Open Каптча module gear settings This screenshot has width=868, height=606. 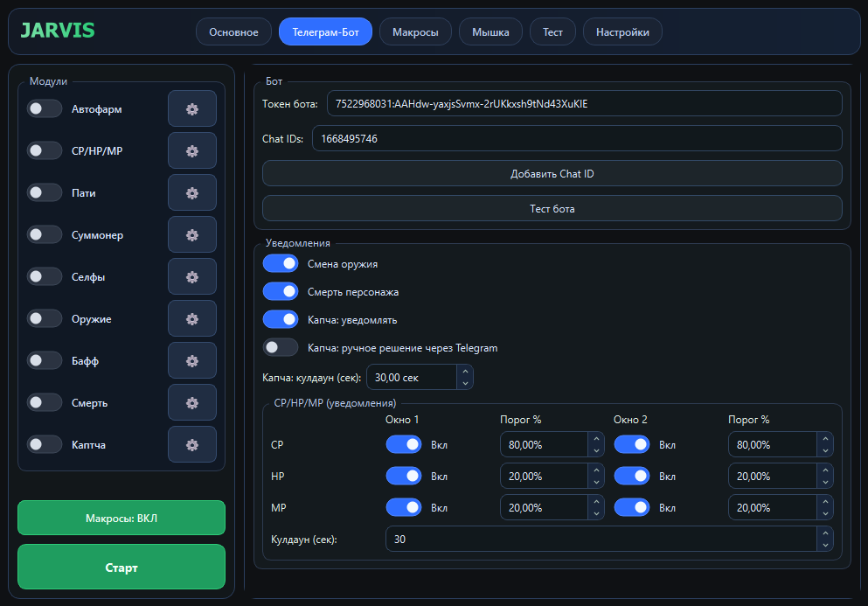(x=192, y=445)
